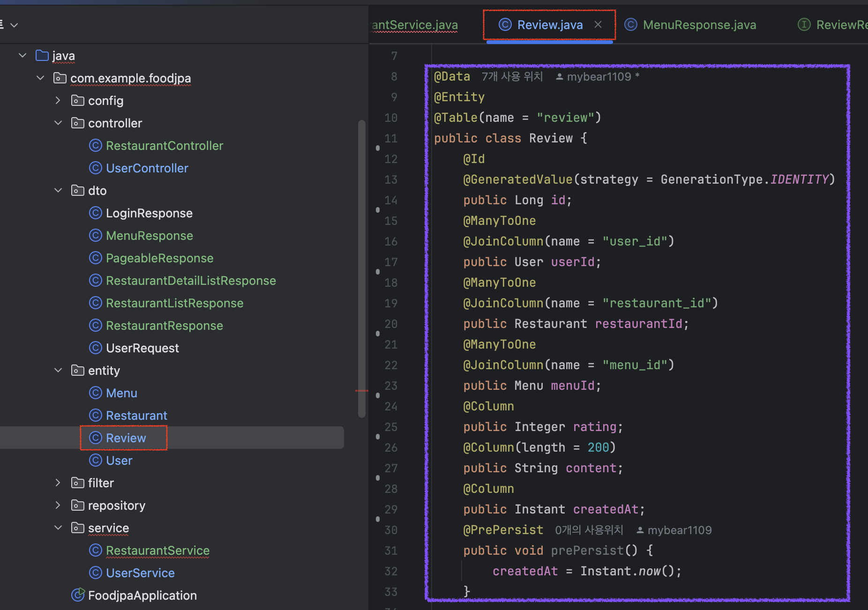The width and height of the screenshot is (868, 610).
Task: Click the filter package icon
Action: tap(77, 483)
